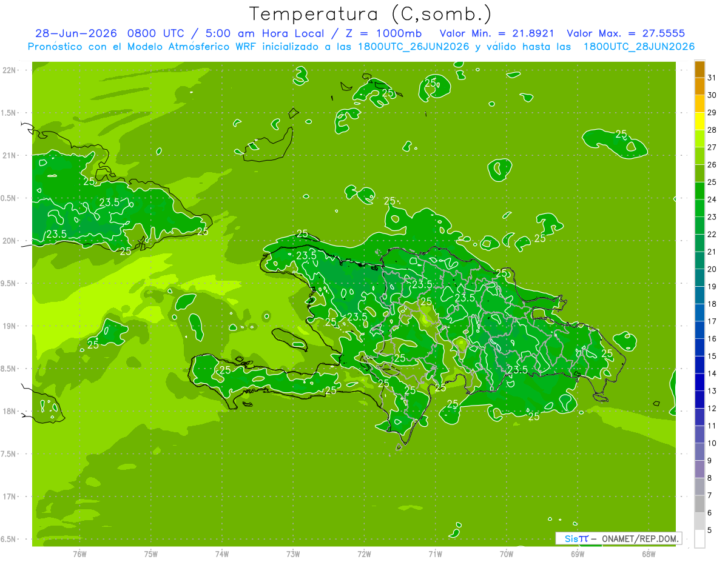Select the green 24 colorbar swatch
Image resolution: width=728 pixels, height=562 pixels.
click(699, 191)
